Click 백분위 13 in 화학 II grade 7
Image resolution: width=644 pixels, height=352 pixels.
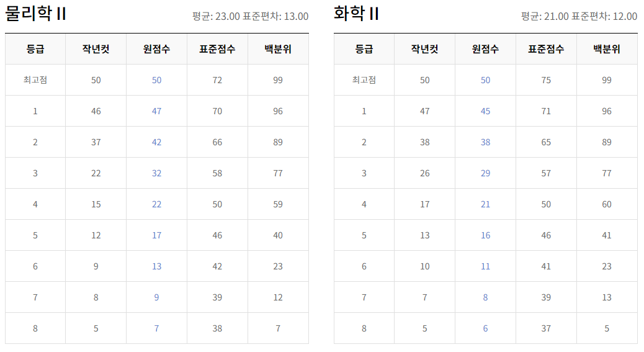607,297
